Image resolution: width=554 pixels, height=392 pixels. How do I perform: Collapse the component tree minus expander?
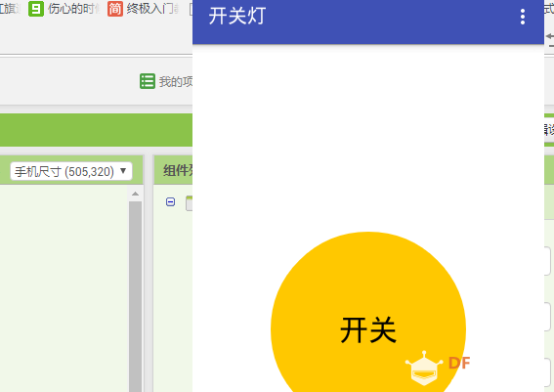[170, 201]
